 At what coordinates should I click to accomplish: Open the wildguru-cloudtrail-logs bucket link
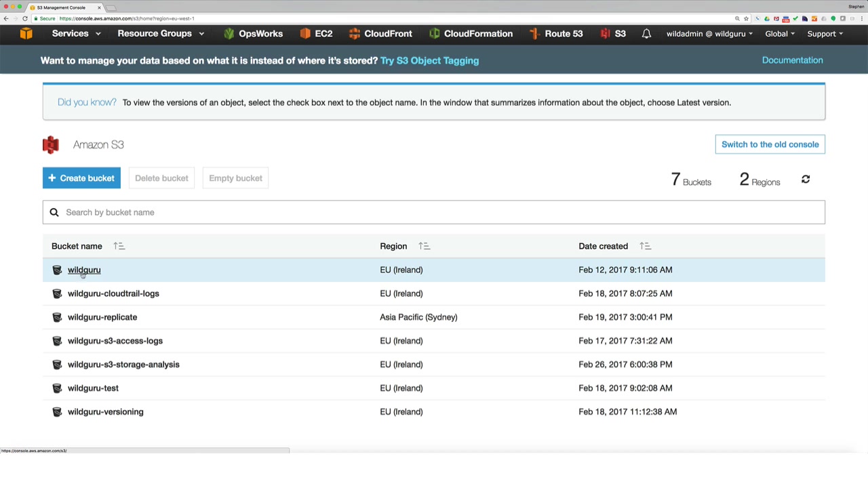pos(113,293)
